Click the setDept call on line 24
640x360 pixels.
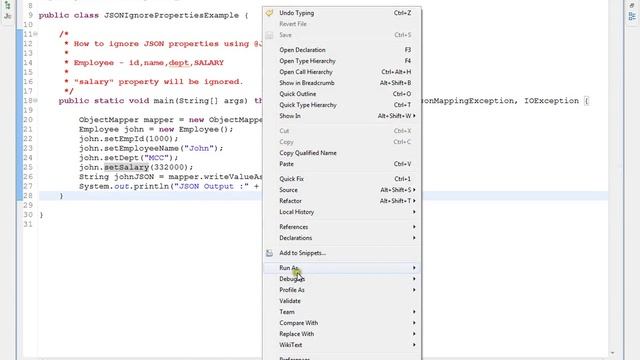coord(122,158)
